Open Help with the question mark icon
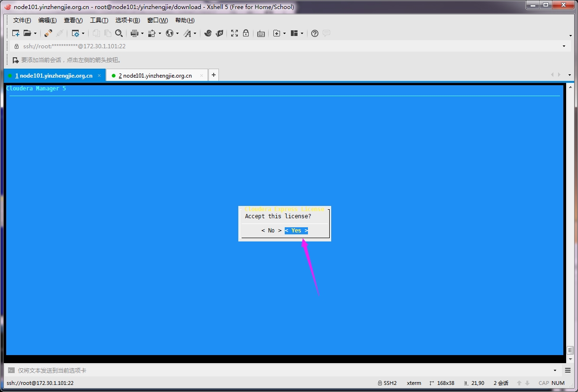The width and height of the screenshot is (578, 392). [315, 33]
